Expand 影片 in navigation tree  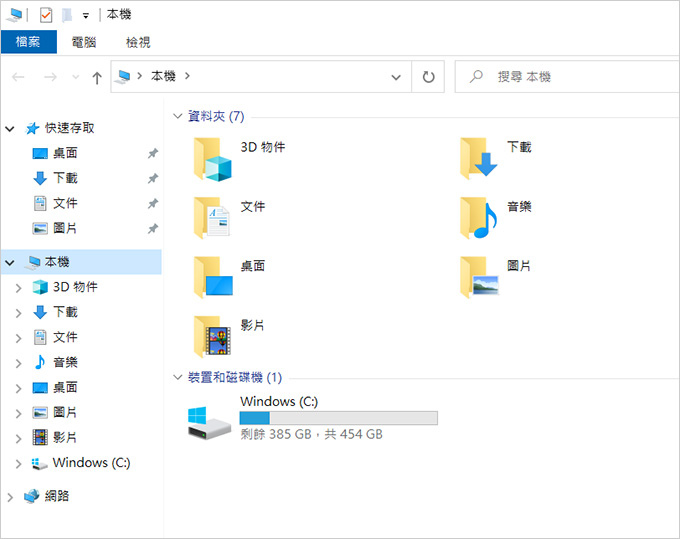pyautogui.click(x=18, y=439)
